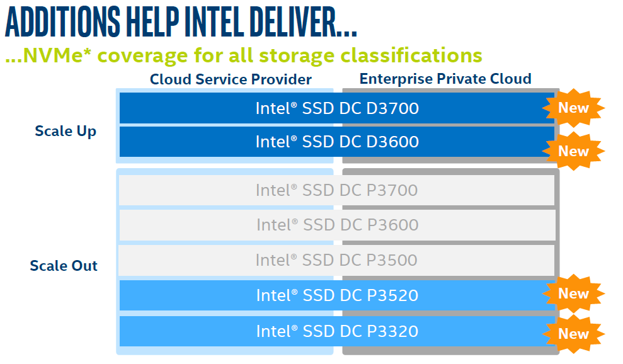The width and height of the screenshot is (623, 364).
Task: Click the "Additions Help Intel Deliver..." title
Action: 181,24
